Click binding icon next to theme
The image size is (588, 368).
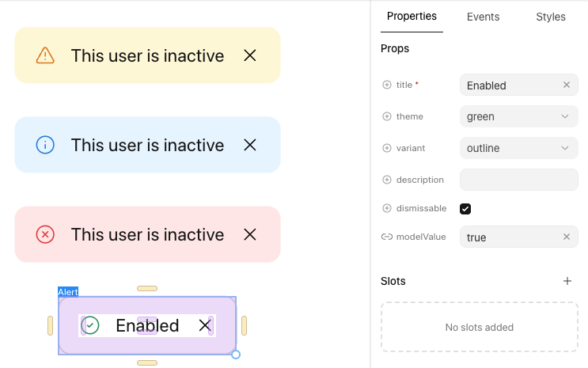(387, 116)
